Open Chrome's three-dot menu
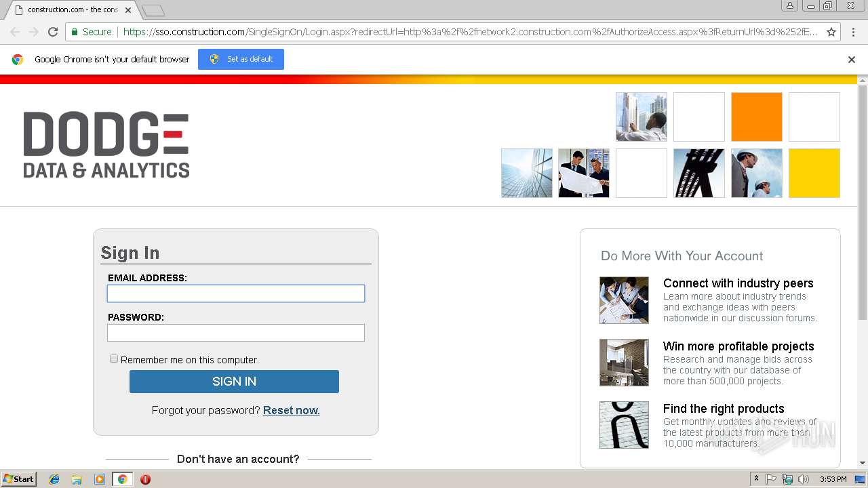This screenshot has height=488, width=868. (852, 32)
